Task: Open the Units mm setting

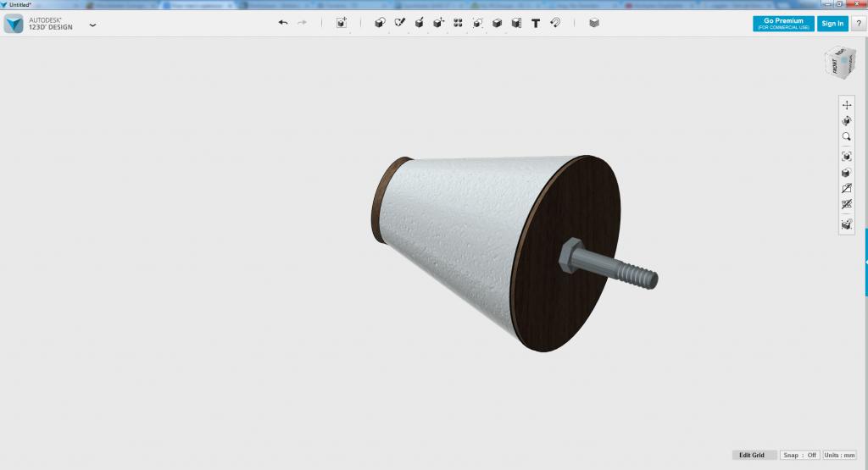Action: (x=840, y=455)
